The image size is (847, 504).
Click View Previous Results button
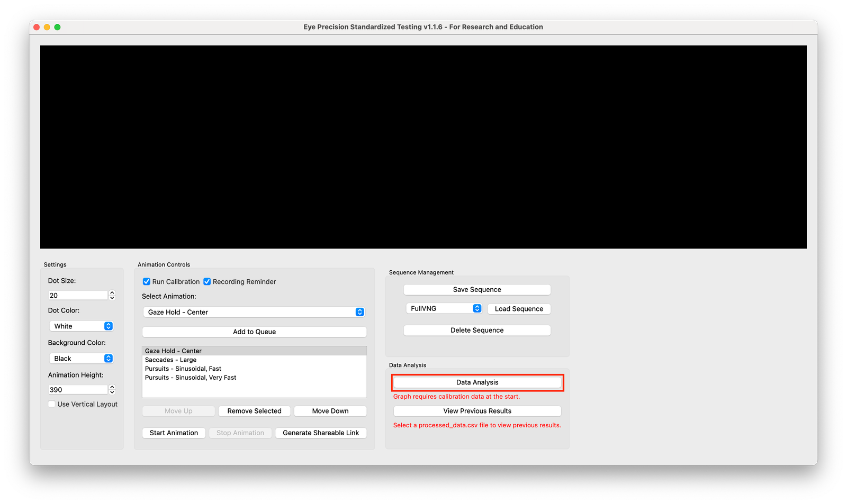[477, 411]
